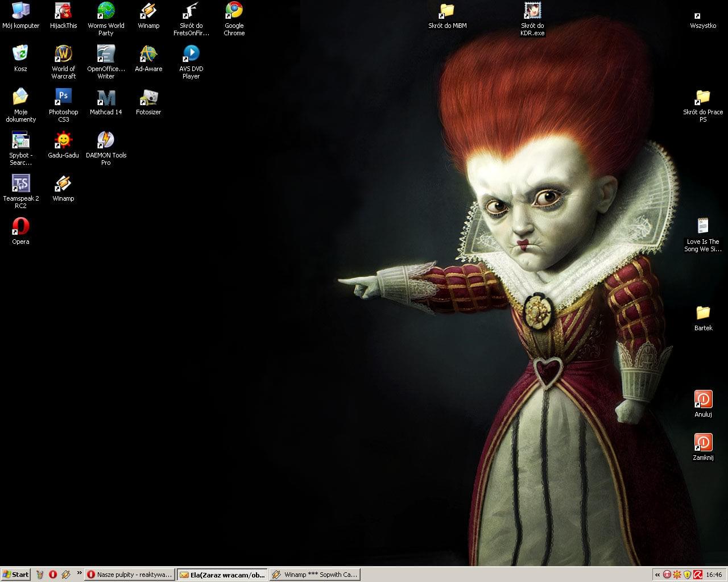Select the Photoshop CS3 shortcut
The height and width of the screenshot is (582, 728).
pyautogui.click(x=63, y=106)
